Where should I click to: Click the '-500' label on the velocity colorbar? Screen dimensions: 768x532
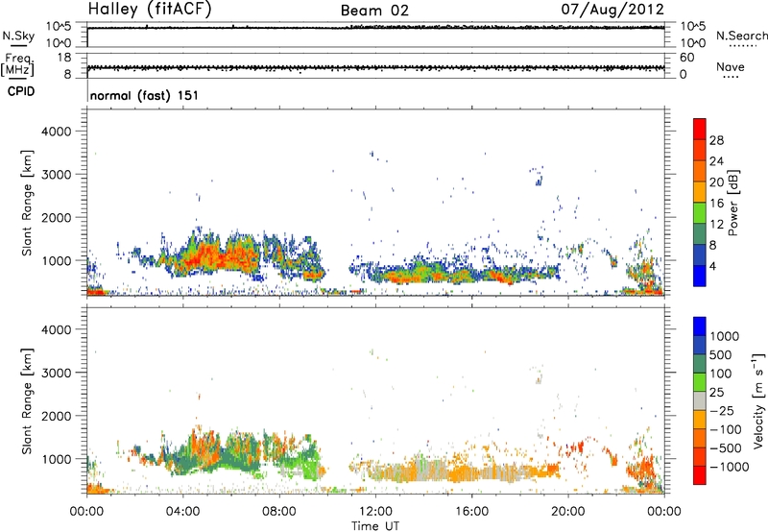[x=726, y=448]
